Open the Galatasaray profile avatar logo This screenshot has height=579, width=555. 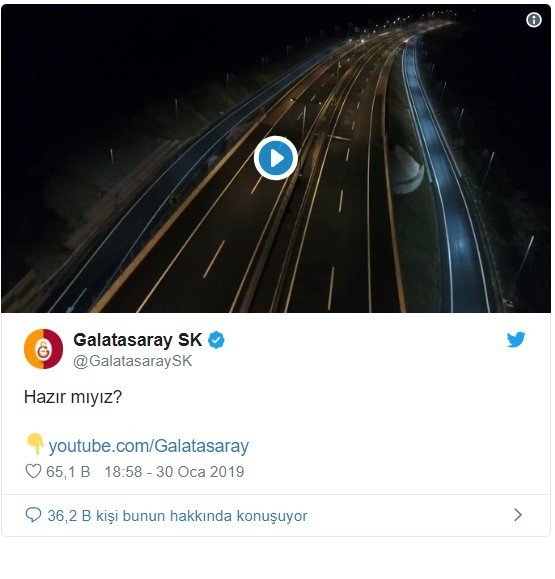(x=44, y=349)
